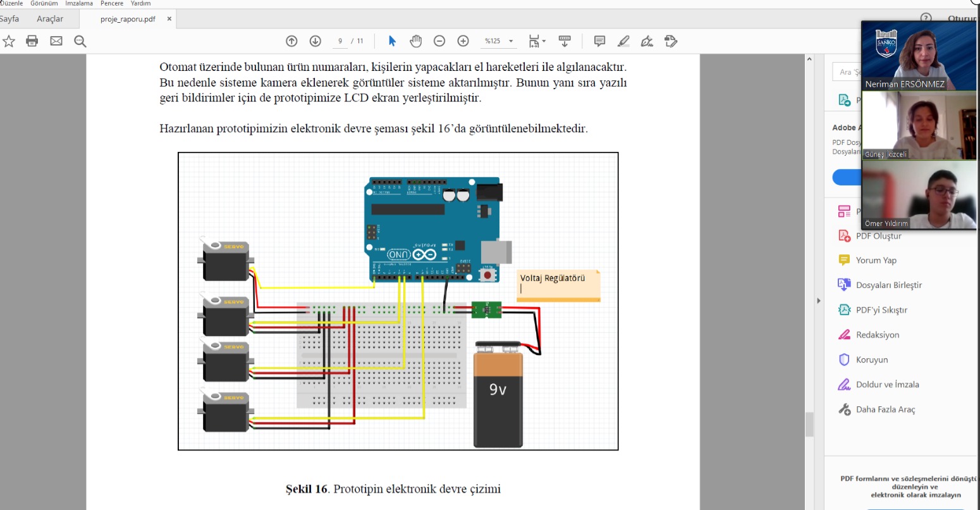Switch to the hand pan tool
The width and height of the screenshot is (980, 510).
(x=415, y=41)
